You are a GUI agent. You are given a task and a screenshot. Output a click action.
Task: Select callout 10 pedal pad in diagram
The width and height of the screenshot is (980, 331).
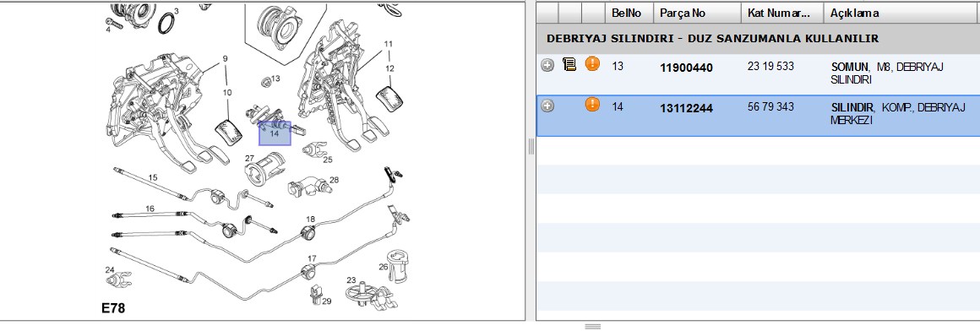[227, 92]
